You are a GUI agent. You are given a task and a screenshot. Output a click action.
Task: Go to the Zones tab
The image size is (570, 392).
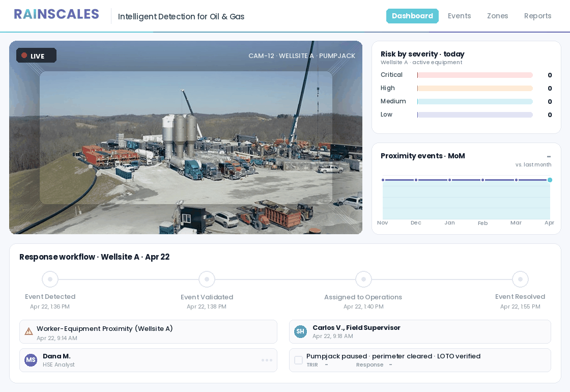pos(497,16)
